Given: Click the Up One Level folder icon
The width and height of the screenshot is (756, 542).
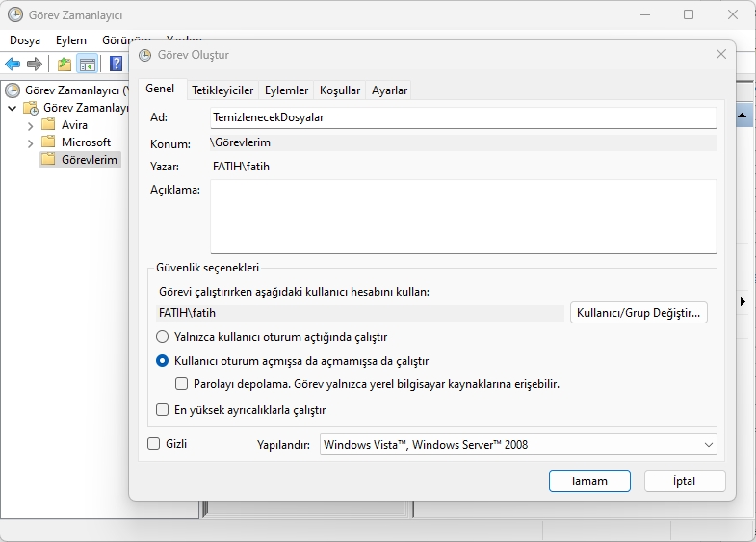Looking at the screenshot, I should 64,65.
